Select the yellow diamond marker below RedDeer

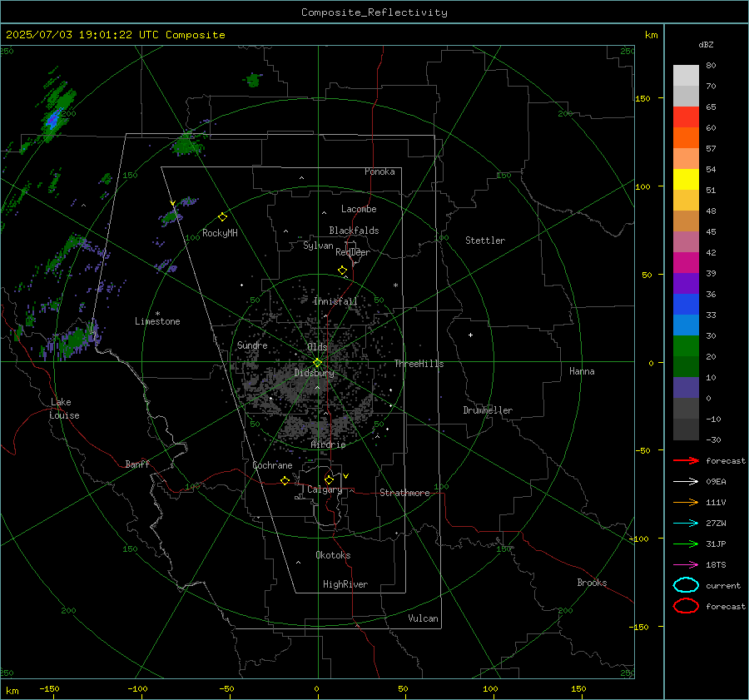click(x=343, y=271)
